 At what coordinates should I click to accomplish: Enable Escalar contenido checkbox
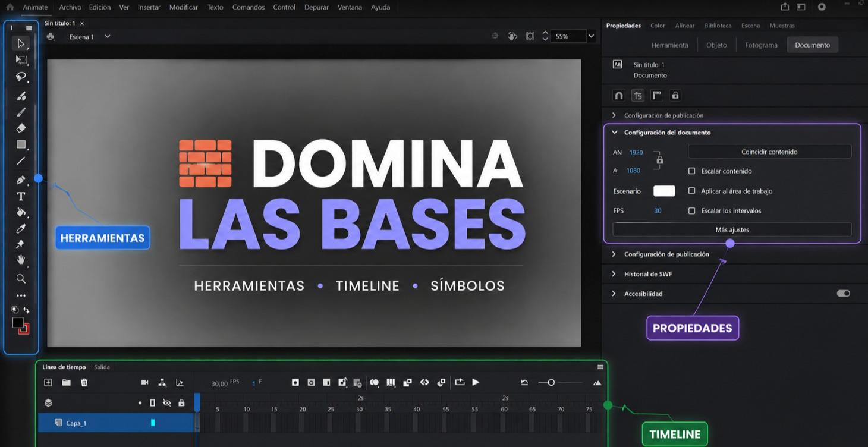tap(691, 171)
